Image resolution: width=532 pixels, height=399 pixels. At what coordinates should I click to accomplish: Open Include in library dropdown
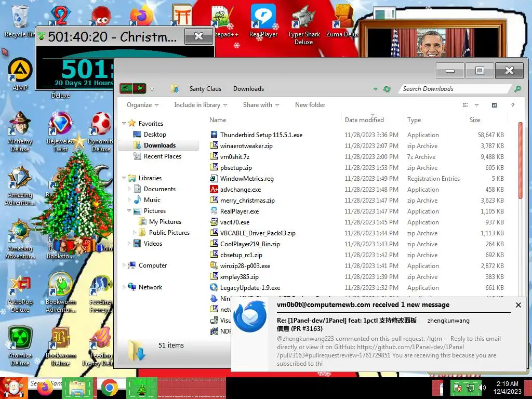click(x=201, y=105)
